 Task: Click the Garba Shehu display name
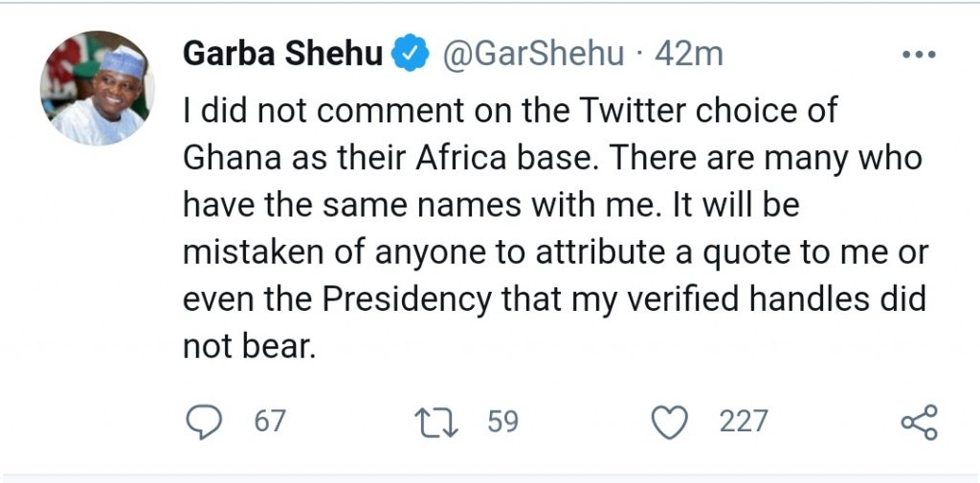(x=285, y=55)
